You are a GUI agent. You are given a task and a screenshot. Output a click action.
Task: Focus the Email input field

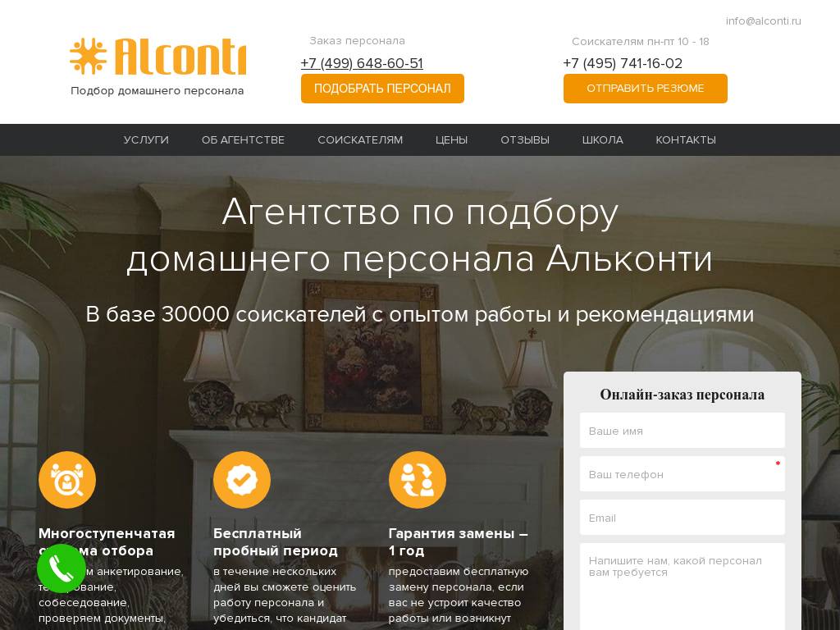tap(682, 517)
